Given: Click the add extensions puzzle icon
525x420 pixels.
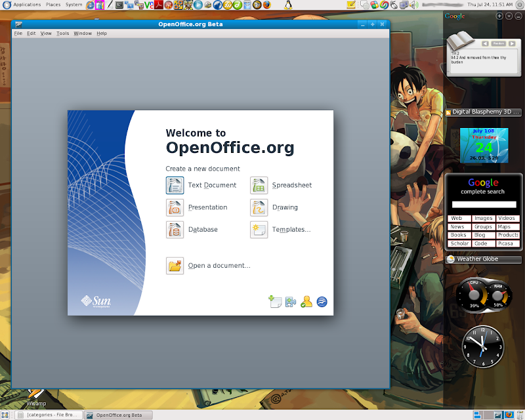Looking at the screenshot, I should pos(291,302).
